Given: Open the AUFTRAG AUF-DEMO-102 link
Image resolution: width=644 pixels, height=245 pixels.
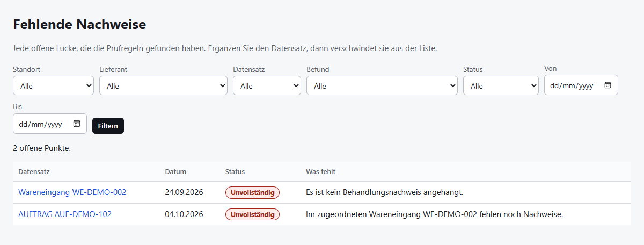Looking at the screenshot, I should click(x=65, y=214).
